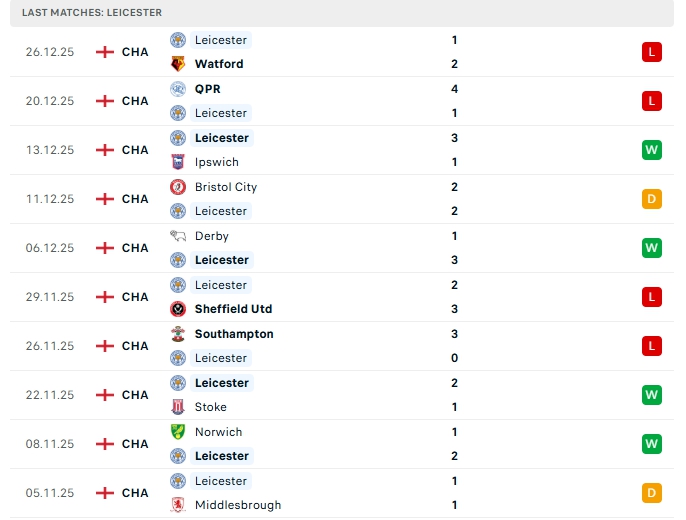Click the Norwich club crest icon

[x=178, y=432]
